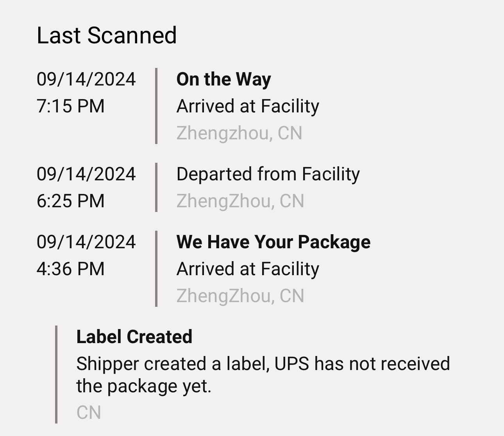The image size is (504, 436).
Task: Select the 09/14/2024 date above 7:15 PM
Action: 86,79
